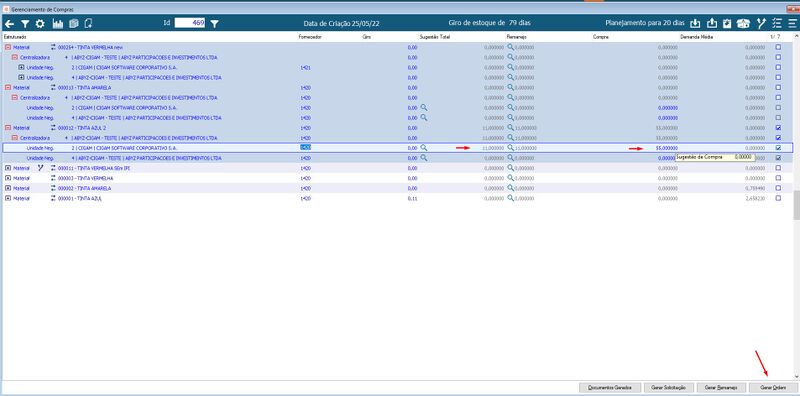Image resolution: width=800 pixels, height=396 pixels.
Task: Check the box for 000001 TINTA AZUL
Action: pos(778,198)
